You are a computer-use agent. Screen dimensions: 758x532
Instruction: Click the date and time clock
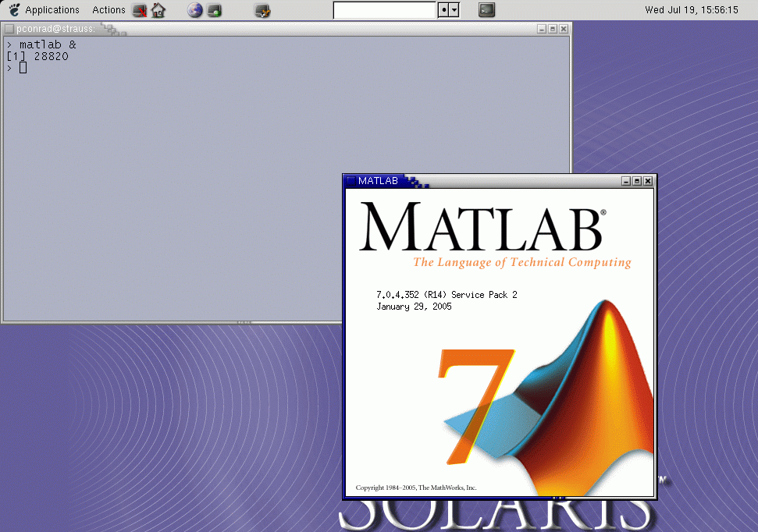coord(692,9)
